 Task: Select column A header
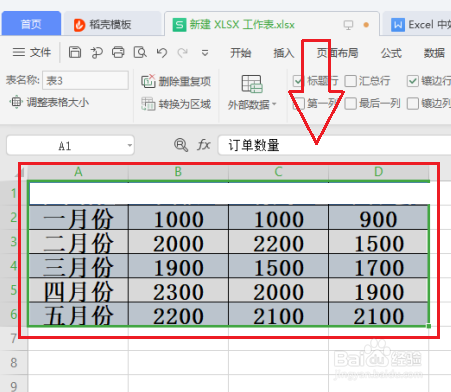pos(78,172)
